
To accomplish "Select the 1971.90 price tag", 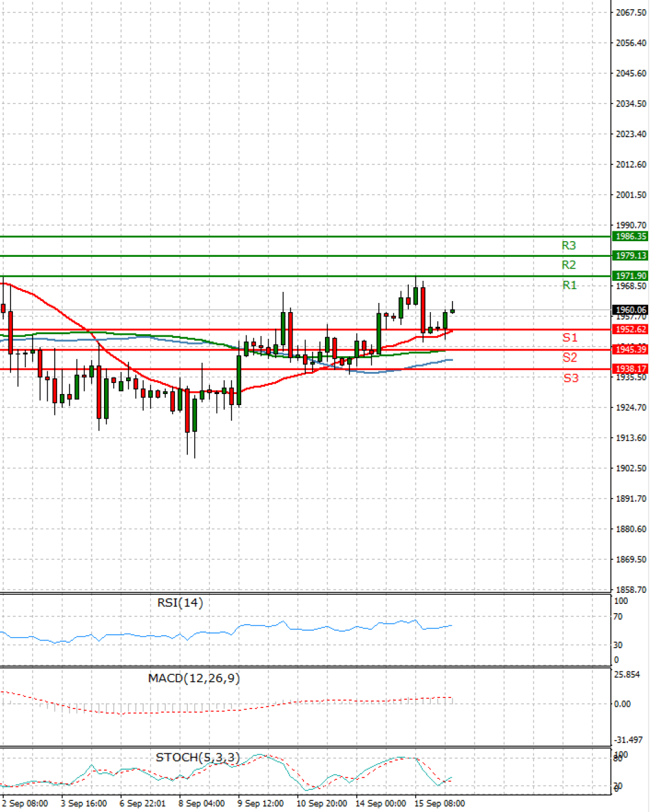I will coord(630,276).
